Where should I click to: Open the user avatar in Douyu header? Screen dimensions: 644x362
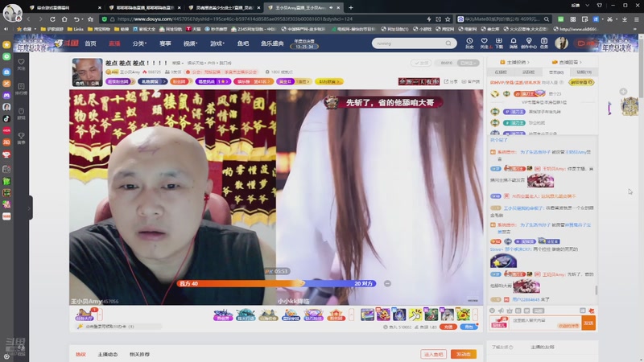point(561,43)
